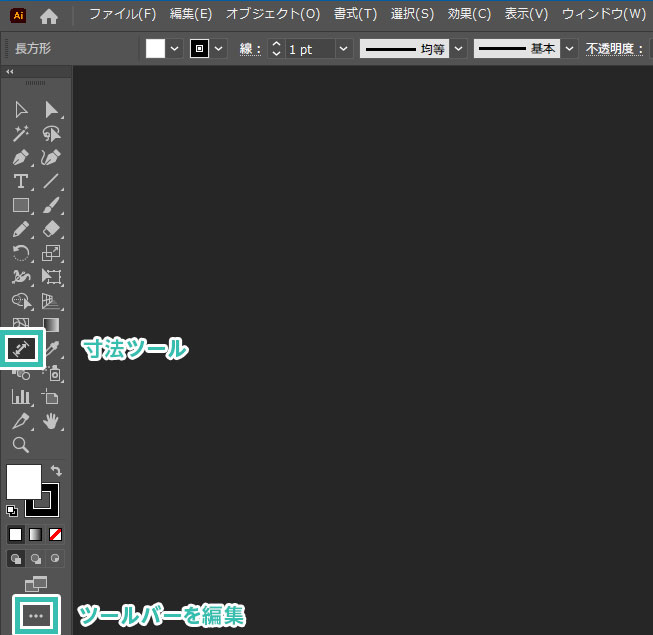The image size is (653, 635).
Task: Pick the Pencil tool
Action: pyautogui.click(x=21, y=229)
